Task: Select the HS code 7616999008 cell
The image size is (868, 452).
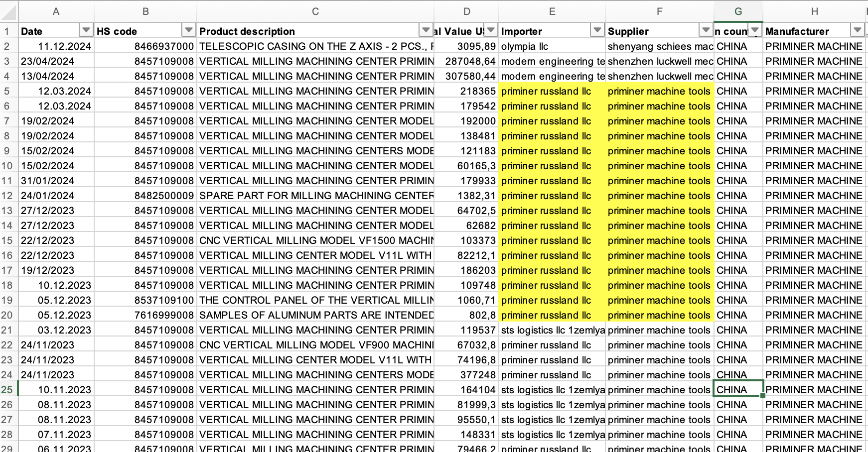Action: point(145,315)
